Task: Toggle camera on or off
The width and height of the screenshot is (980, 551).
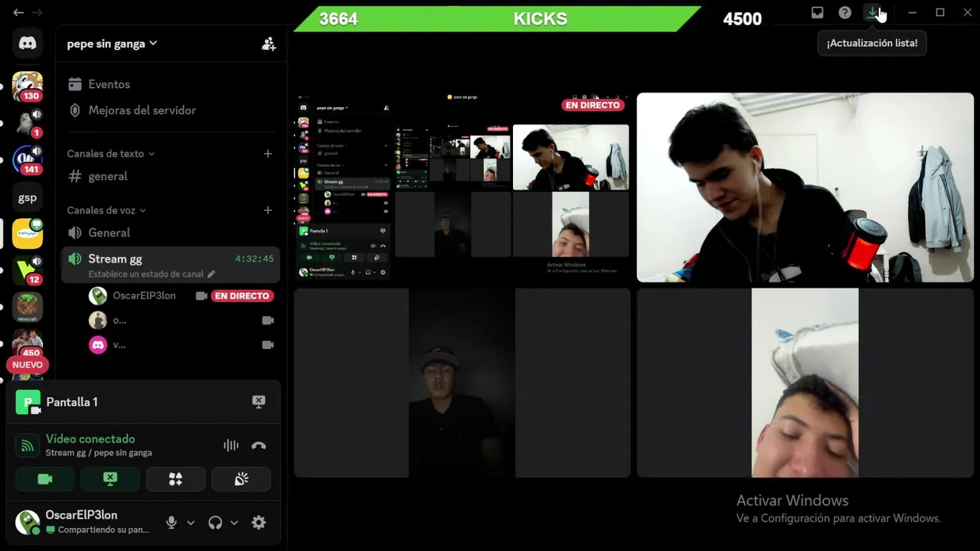Action: pyautogui.click(x=45, y=479)
